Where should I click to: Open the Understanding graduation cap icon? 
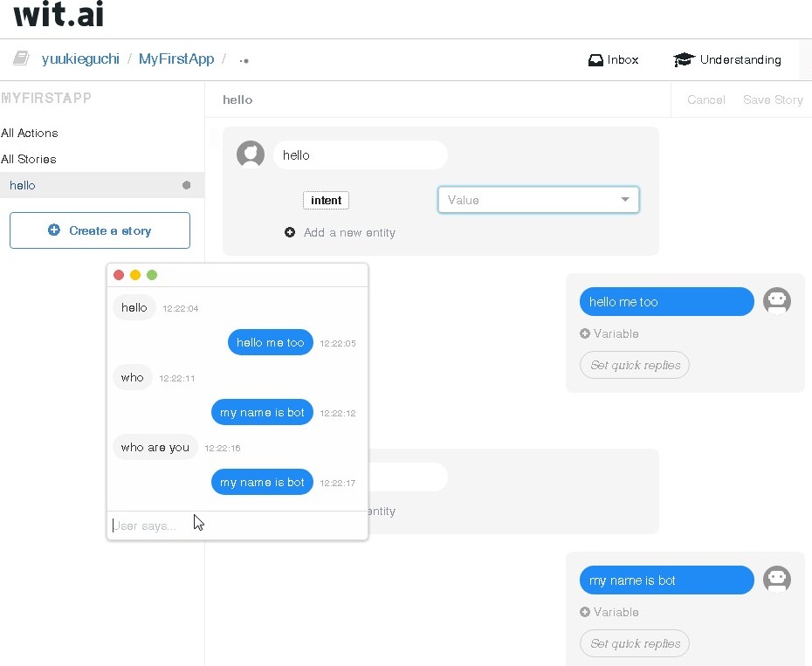pos(684,60)
